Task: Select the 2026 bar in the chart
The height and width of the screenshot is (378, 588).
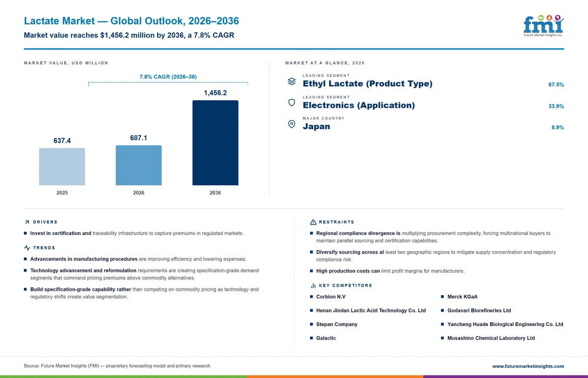Action: click(x=139, y=165)
